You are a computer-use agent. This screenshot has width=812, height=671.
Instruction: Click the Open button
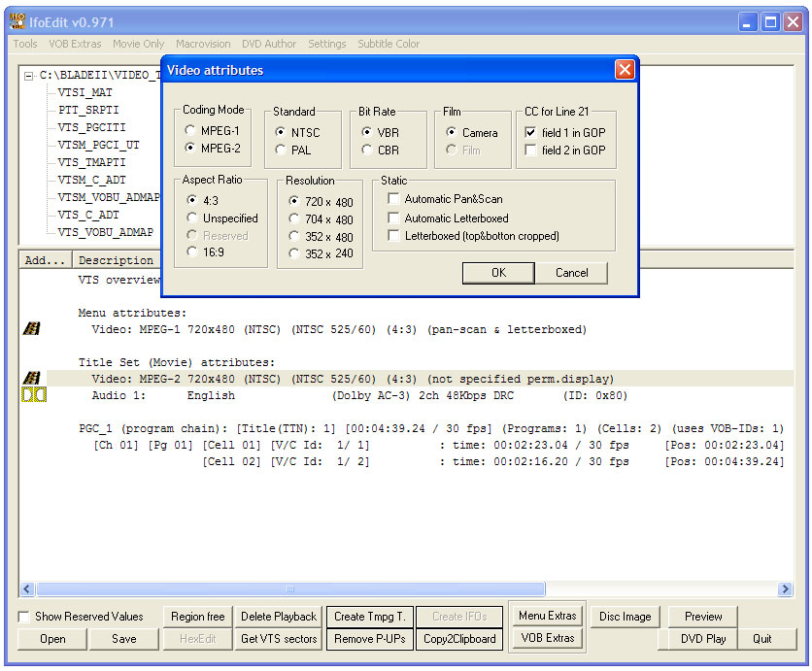(52, 639)
